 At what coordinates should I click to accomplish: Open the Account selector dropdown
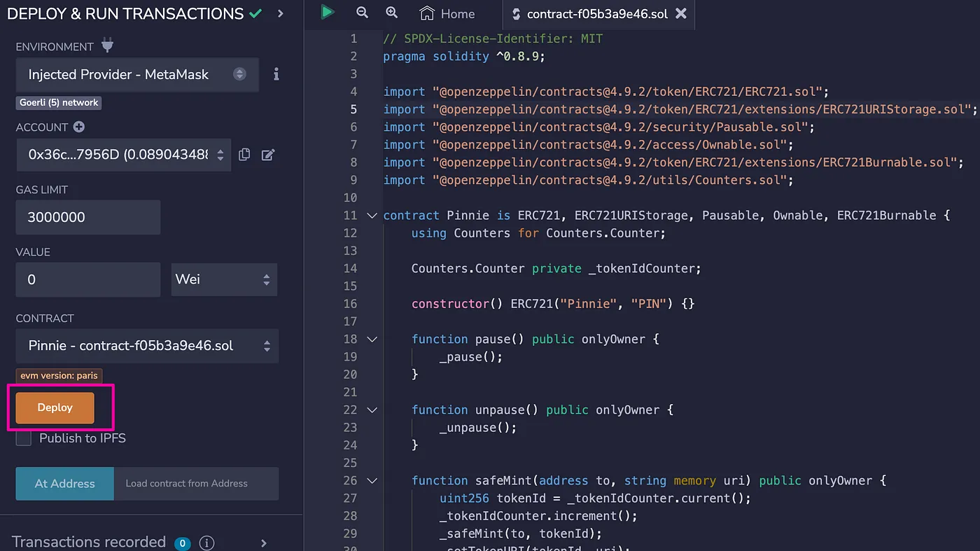(x=123, y=155)
